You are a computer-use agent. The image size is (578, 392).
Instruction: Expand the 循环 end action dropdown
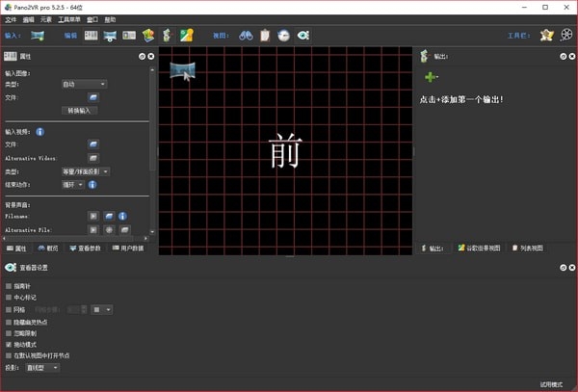[x=72, y=185]
